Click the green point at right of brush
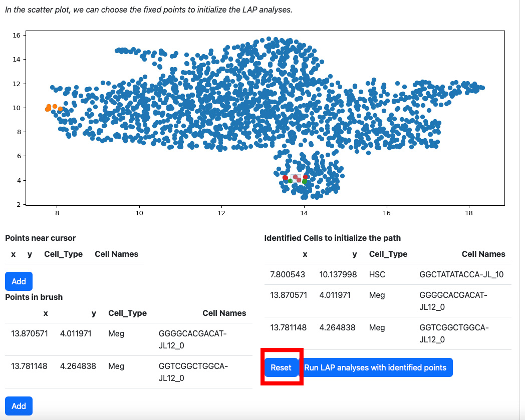This screenshot has height=420, width=525. [x=305, y=181]
